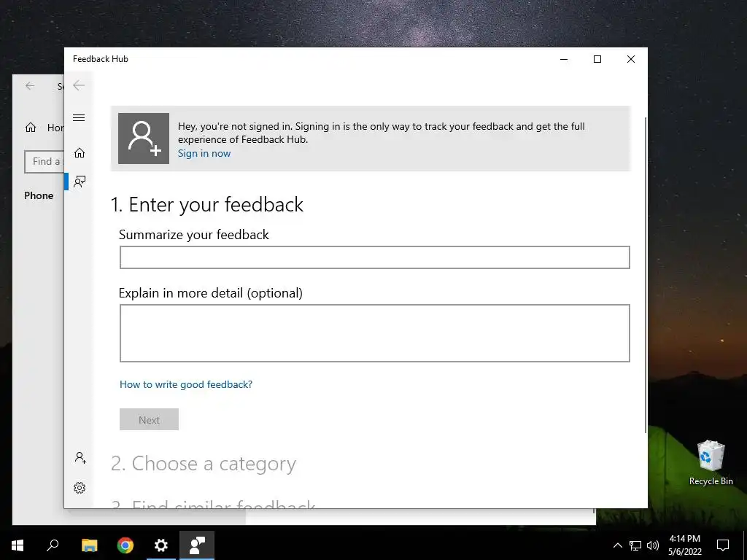Viewport: 747px width, 560px height.
Task: Select the Feedback icon in sidebar
Action: tap(80, 182)
